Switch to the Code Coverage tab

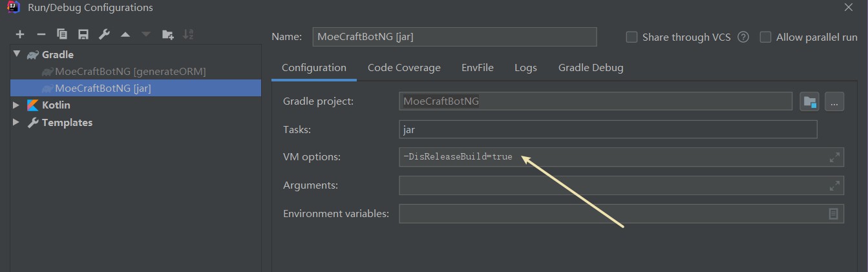coord(404,68)
